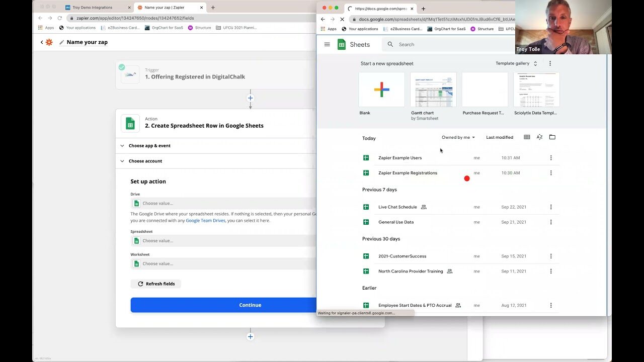Click the Name your zap title text

coord(87,42)
